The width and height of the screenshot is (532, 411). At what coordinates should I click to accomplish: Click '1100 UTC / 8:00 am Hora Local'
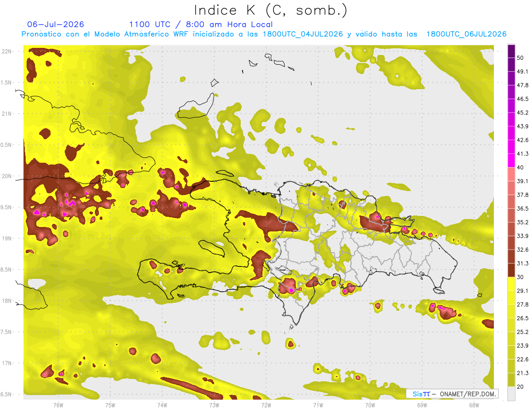pos(200,24)
